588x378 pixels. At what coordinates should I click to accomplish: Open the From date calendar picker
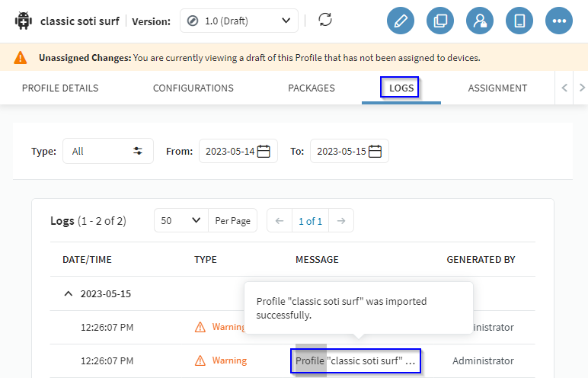click(x=264, y=151)
